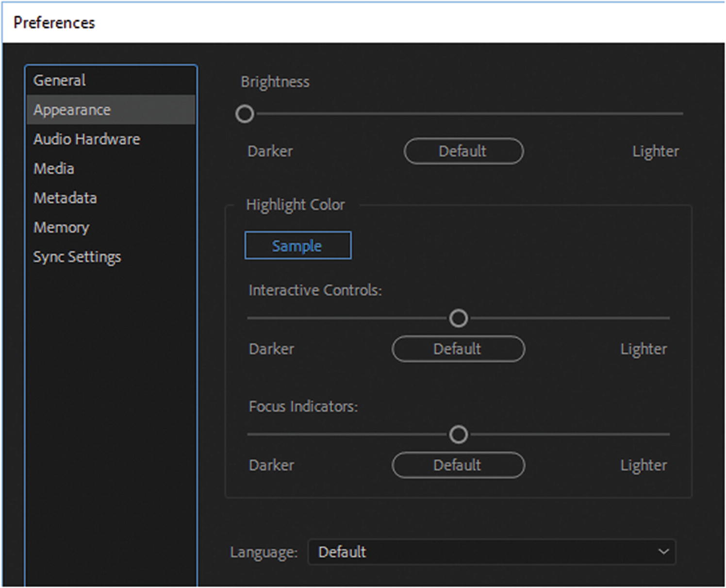Go to Metadata preferences
Image resolution: width=726 pixels, height=588 pixels.
click(65, 198)
